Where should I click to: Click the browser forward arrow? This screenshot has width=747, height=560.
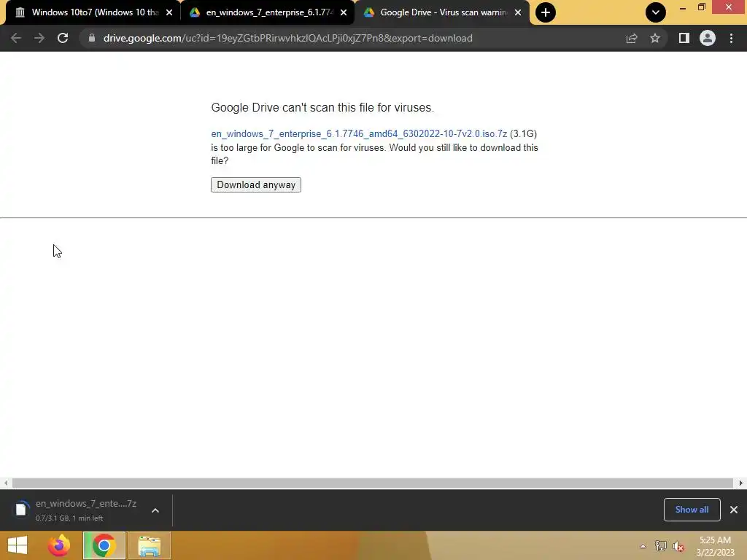click(x=39, y=38)
